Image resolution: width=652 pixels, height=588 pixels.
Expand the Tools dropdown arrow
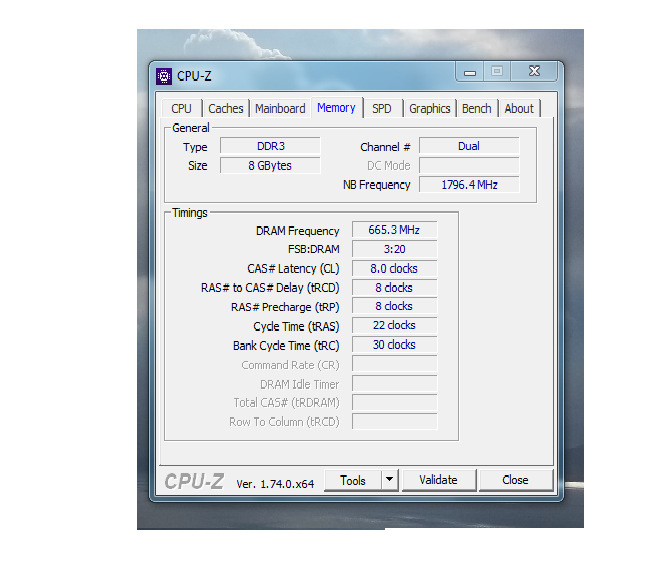(390, 480)
